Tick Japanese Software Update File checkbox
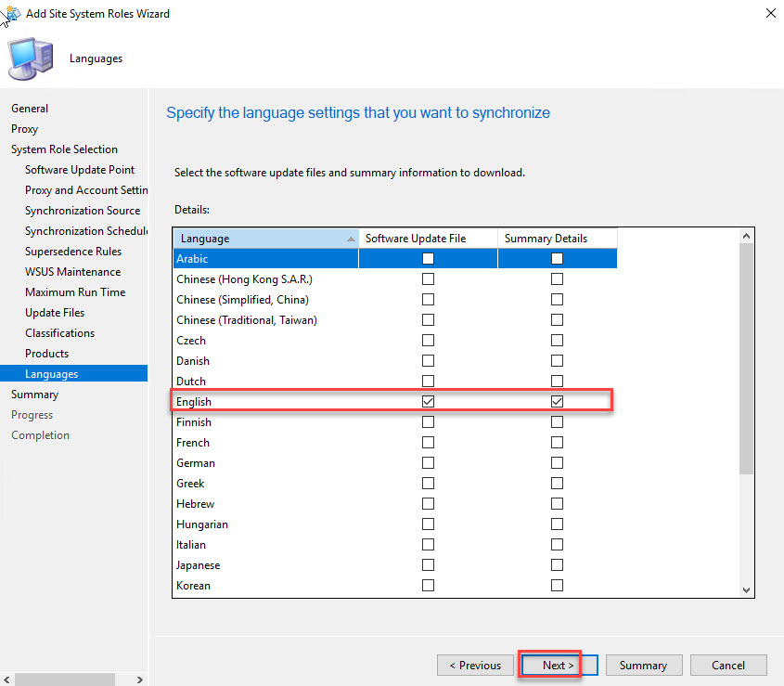The width and height of the screenshot is (784, 686). 428,565
